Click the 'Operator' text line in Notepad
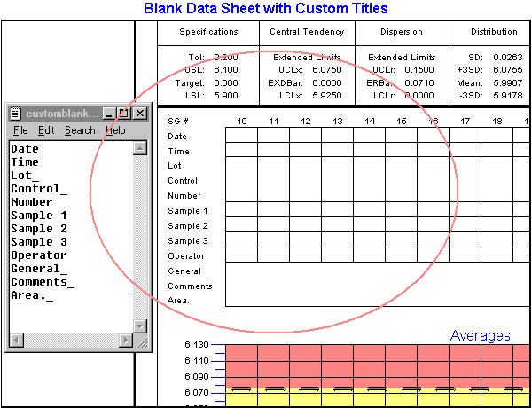532x408 pixels. pos(38,255)
